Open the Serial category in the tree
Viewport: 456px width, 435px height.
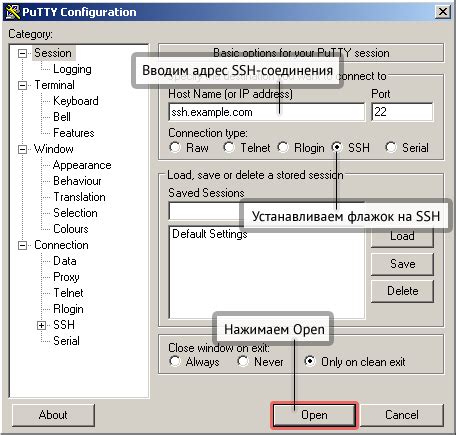(x=66, y=341)
